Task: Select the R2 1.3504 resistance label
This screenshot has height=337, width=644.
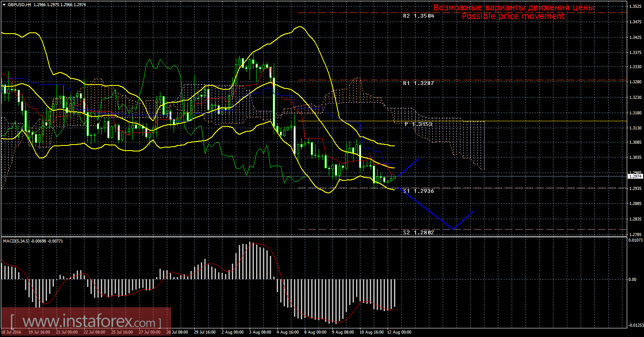Action: click(418, 16)
